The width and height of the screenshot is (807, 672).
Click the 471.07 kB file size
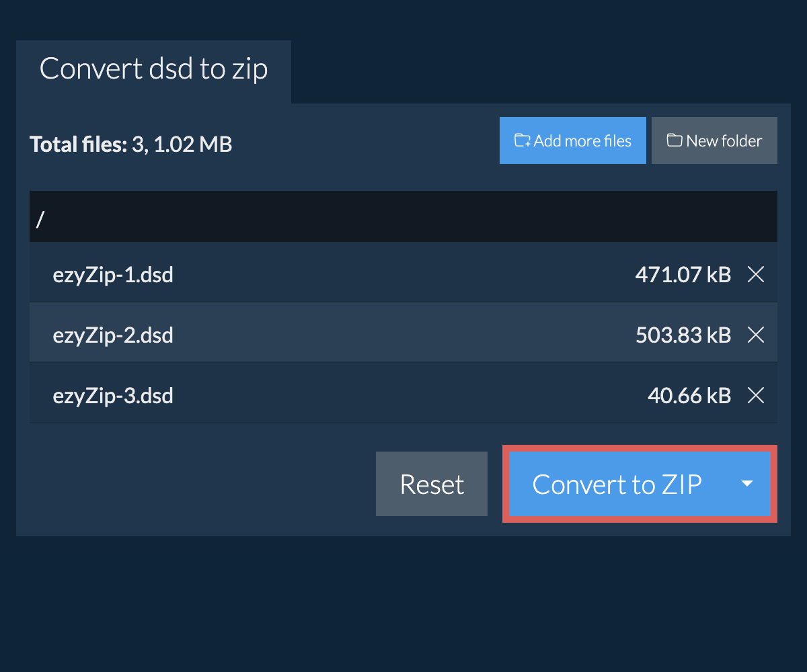tap(683, 274)
